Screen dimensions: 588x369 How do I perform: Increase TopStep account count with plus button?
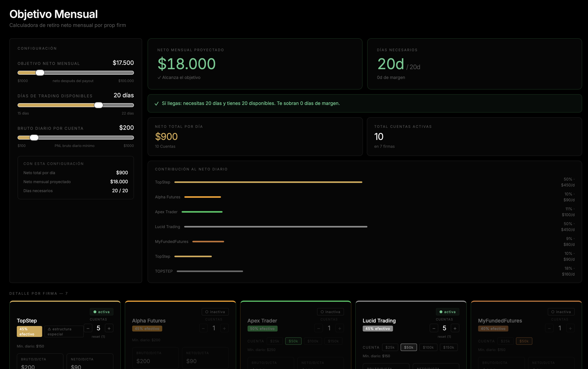109,328
